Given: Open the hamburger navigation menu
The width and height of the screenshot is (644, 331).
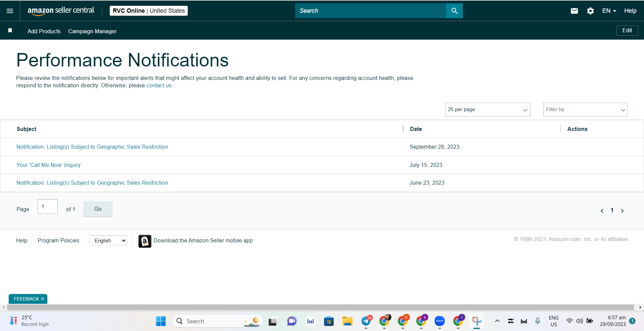Looking at the screenshot, I should pyautogui.click(x=10, y=11).
